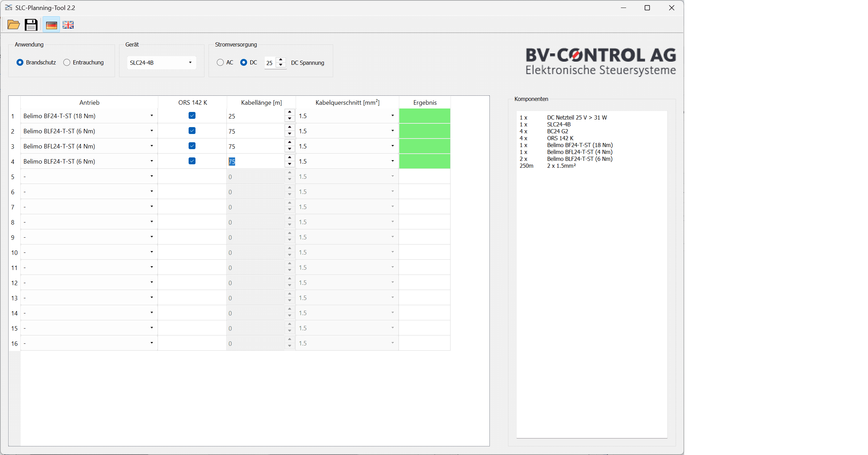
Task: Save the project using the floppy disk icon
Action: point(31,25)
